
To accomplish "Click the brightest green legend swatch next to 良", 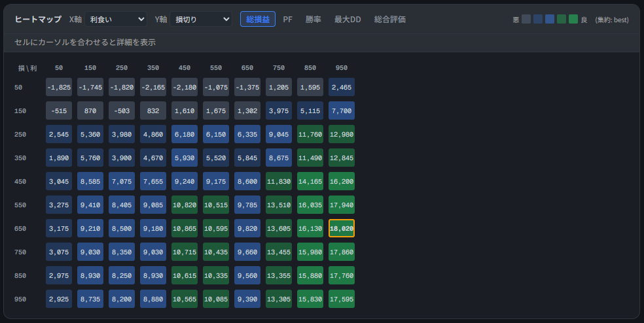I will pos(573,19).
